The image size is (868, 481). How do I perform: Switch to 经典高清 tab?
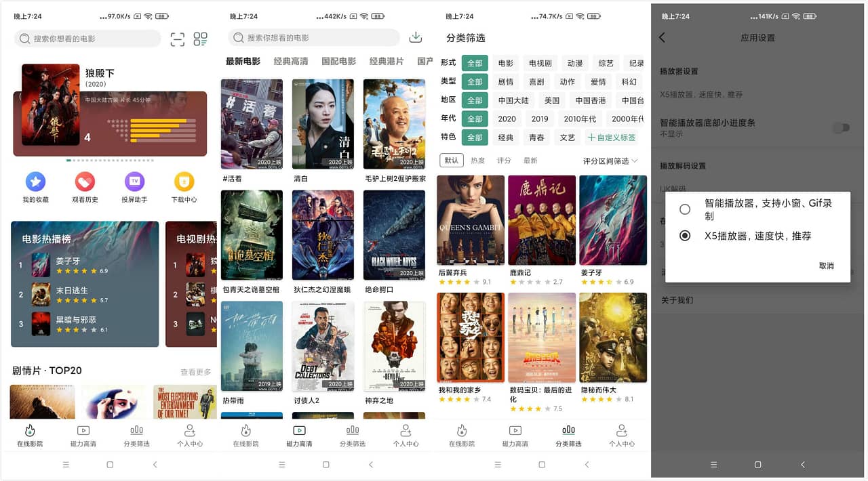291,61
